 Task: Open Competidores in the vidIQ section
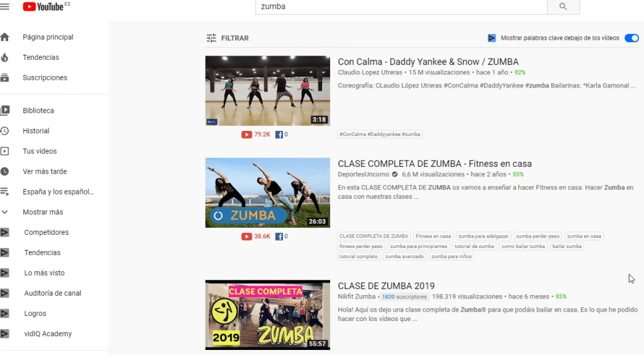[47, 232]
